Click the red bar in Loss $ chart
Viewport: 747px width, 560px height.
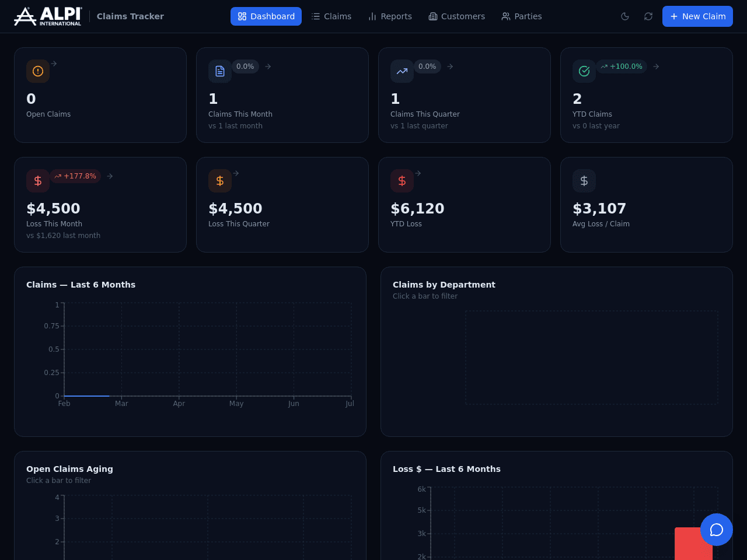(693, 544)
